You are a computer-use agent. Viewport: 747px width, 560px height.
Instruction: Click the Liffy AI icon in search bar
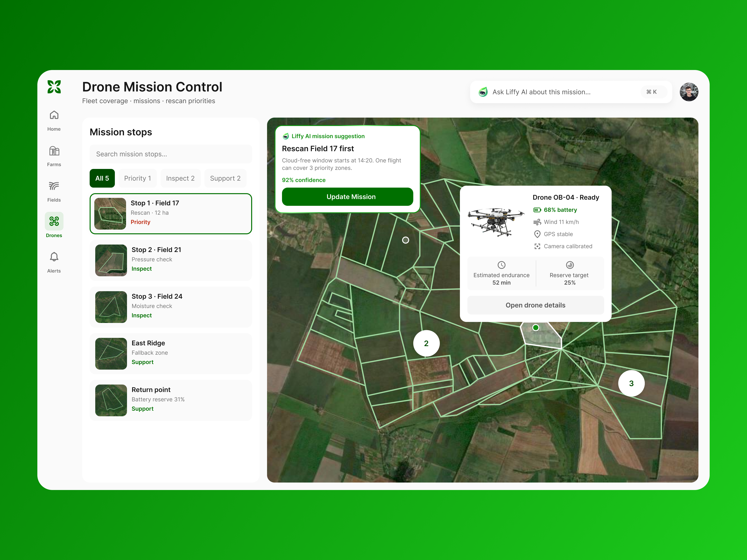click(483, 92)
